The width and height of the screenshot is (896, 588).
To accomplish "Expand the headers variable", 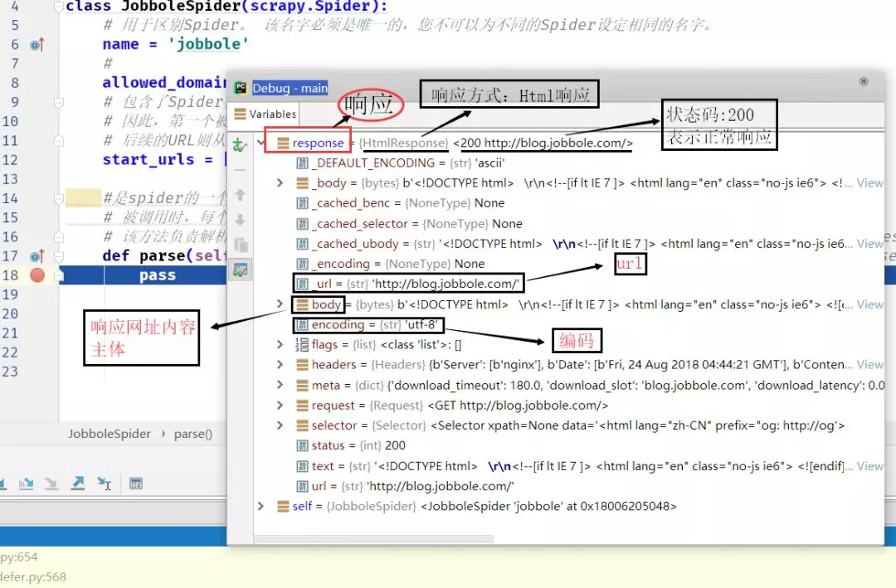I will pyautogui.click(x=280, y=365).
